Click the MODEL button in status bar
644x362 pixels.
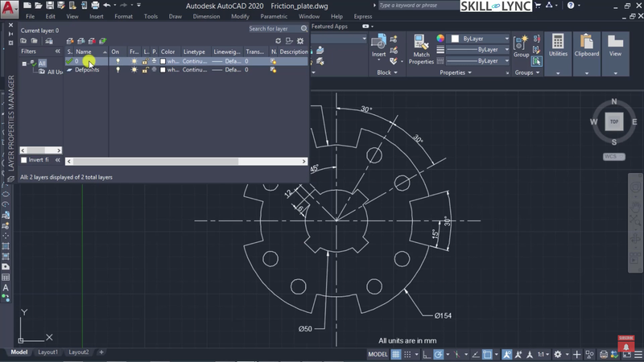coord(378,354)
